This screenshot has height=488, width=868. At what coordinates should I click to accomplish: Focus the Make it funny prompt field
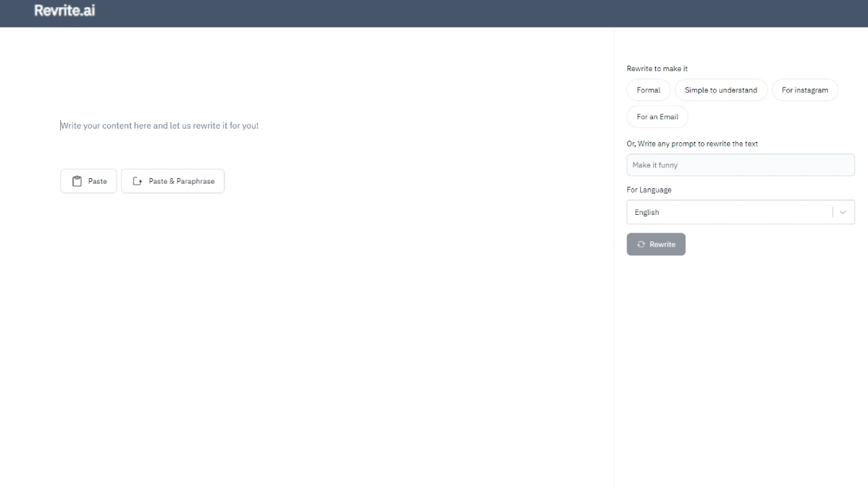[x=740, y=165]
